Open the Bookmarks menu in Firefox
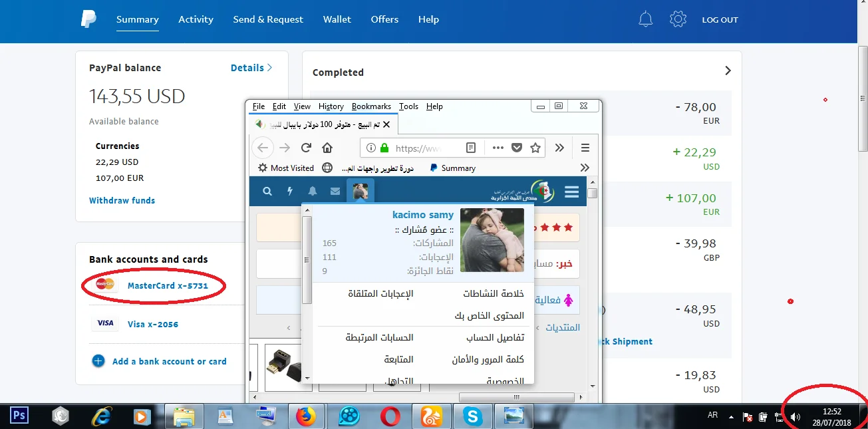This screenshot has width=868, height=429. click(x=371, y=106)
